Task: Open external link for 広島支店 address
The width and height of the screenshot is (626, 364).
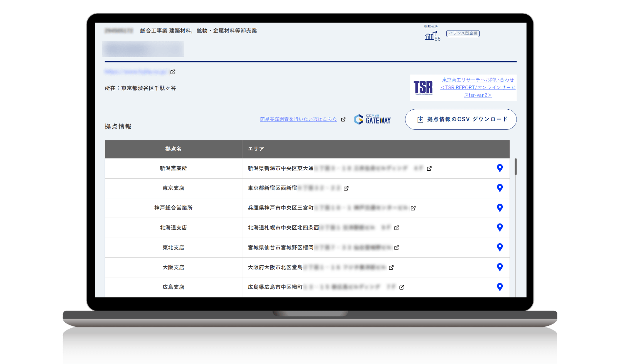Action: pos(402,287)
